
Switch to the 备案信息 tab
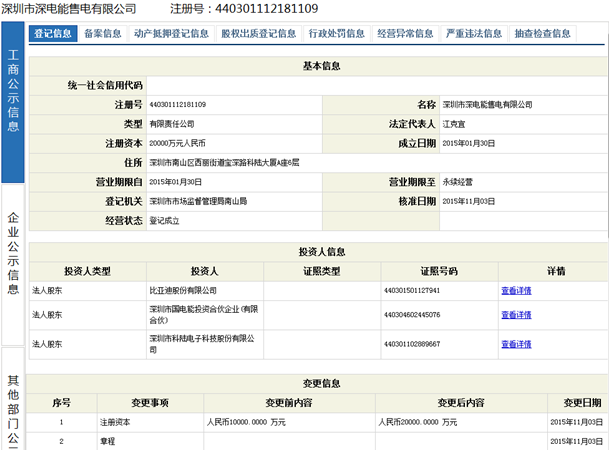[x=103, y=34]
